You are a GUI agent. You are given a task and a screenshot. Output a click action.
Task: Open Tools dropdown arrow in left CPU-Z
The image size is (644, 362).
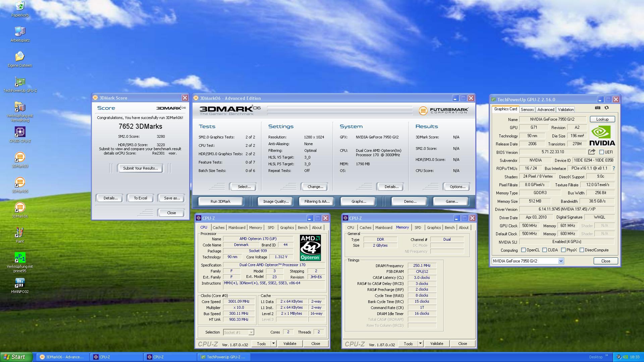pyautogui.click(x=273, y=344)
